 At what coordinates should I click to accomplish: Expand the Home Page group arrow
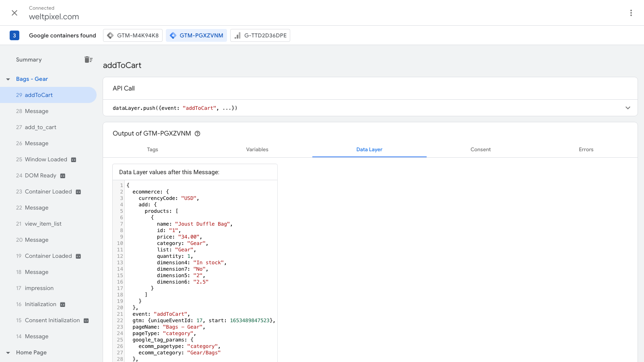coord(8,353)
